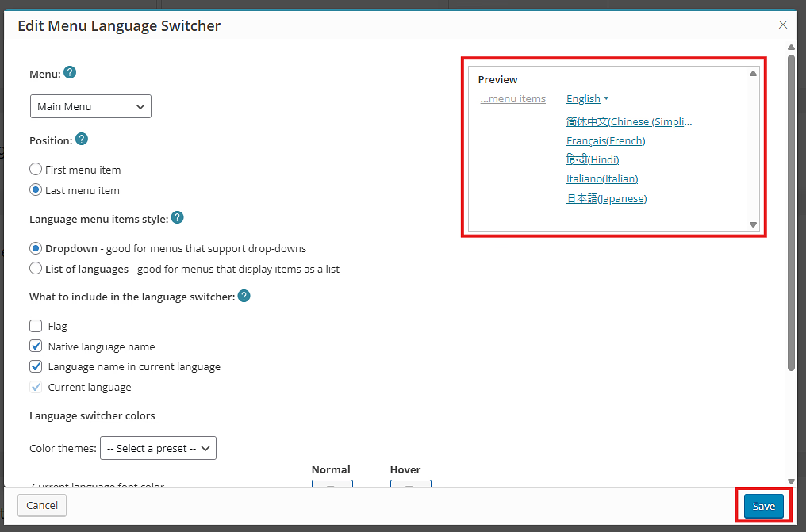Toggle Language name in current language checkbox
The height and width of the screenshot is (532, 806).
tap(36, 367)
